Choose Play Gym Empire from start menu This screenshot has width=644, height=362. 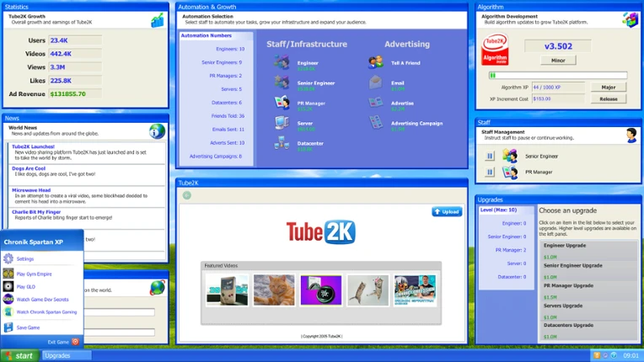click(x=41, y=274)
